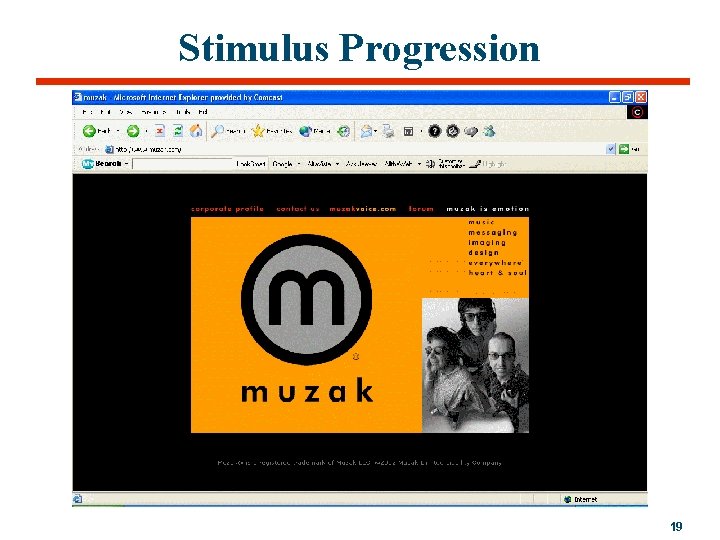This screenshot has height=540, width=720.
Task: Expand the AlltheWeb dropdown arrow
Action: (419, 163)
